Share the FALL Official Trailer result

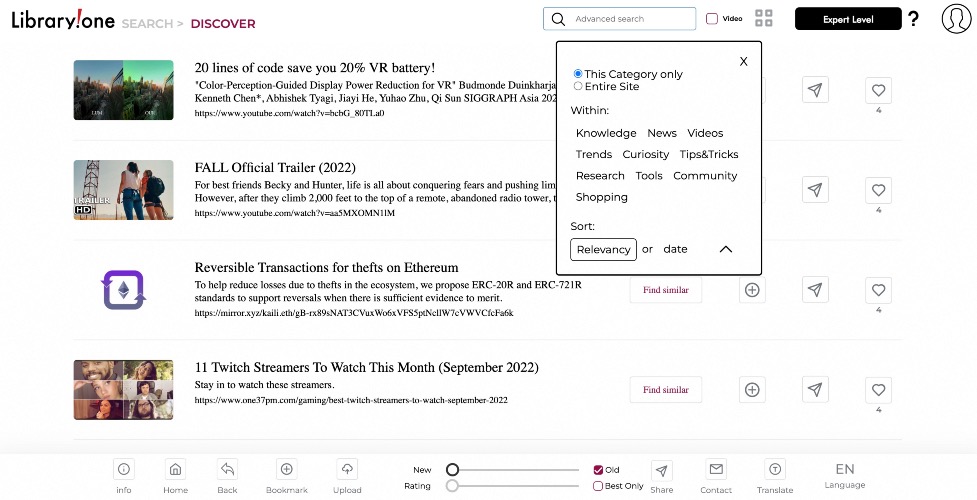815,190
